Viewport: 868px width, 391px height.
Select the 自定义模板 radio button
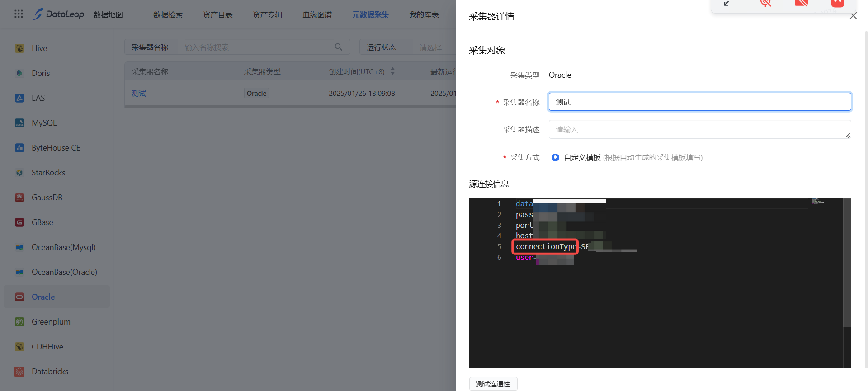coord(555,157)
